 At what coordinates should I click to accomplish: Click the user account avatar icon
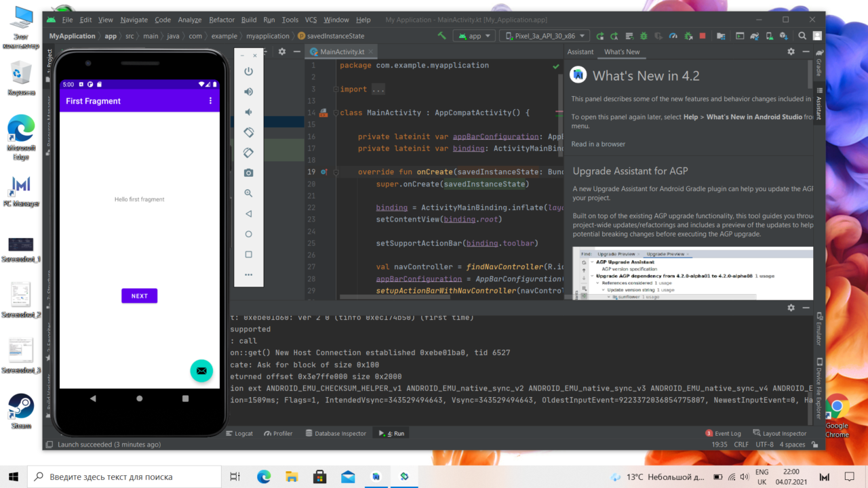(817, 36)
